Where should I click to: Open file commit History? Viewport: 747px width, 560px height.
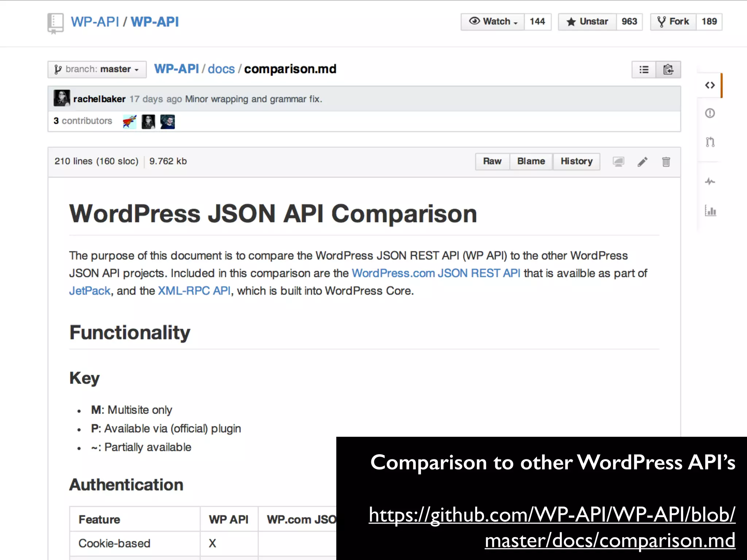576,162
